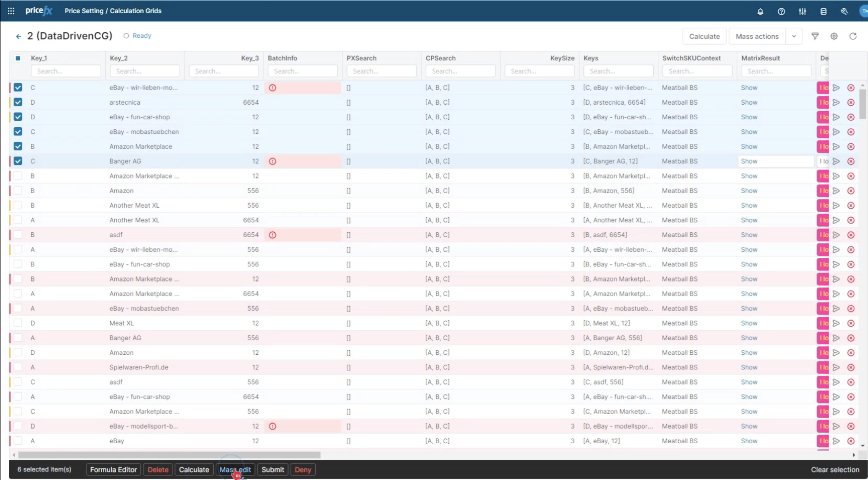Screen dimensions: 868x480
Task: Click the refresh grid icon
Action: (853, 36)
